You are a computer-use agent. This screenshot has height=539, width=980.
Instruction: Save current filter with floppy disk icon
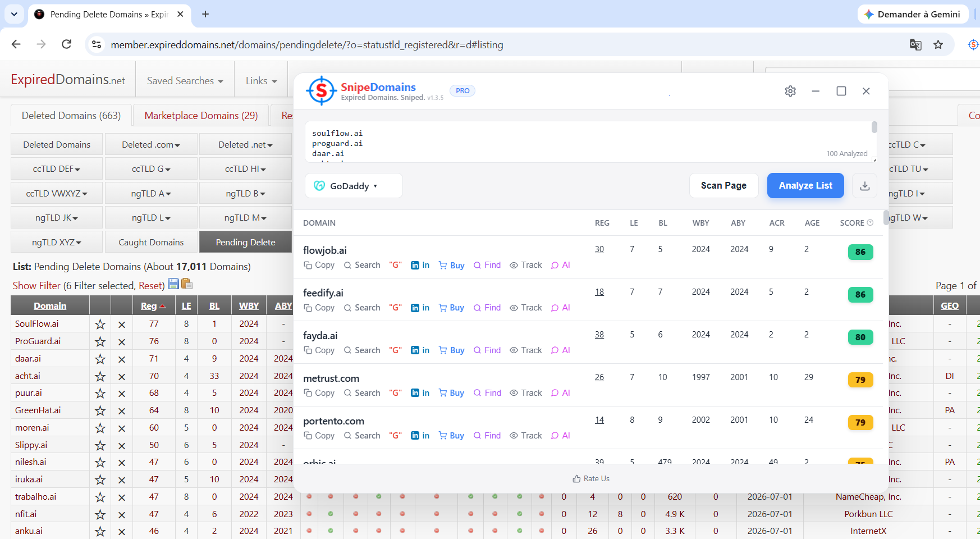[173, 284]
